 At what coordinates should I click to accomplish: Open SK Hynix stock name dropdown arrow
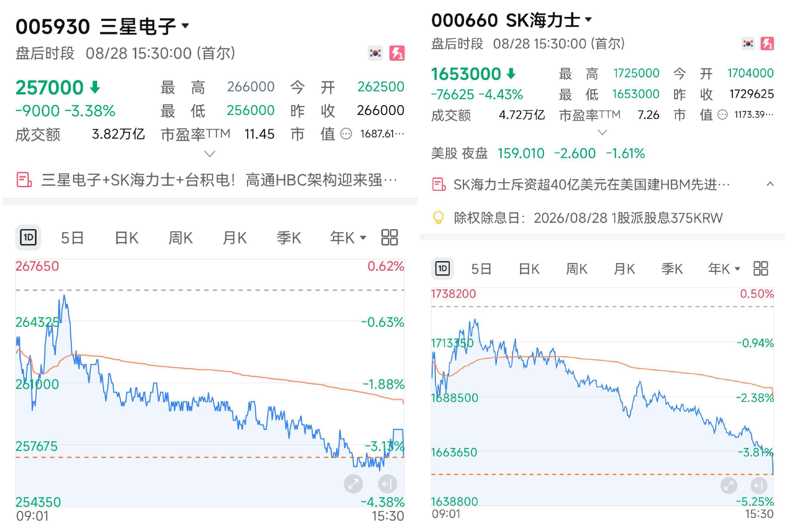(588, 19)
